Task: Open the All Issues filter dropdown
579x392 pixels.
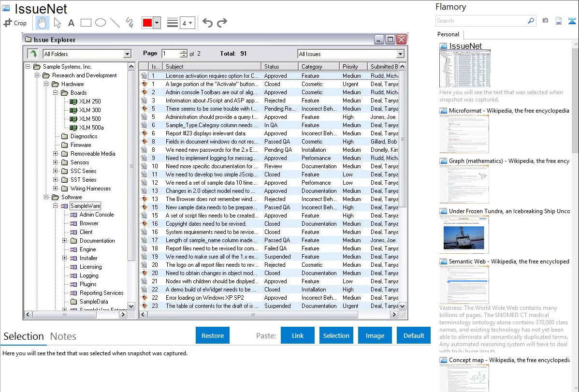Action: coord(400,54)
